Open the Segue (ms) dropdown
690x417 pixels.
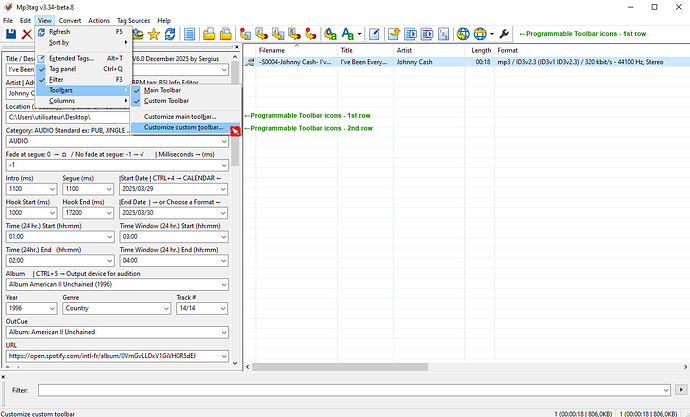click(x=109, y=189)
